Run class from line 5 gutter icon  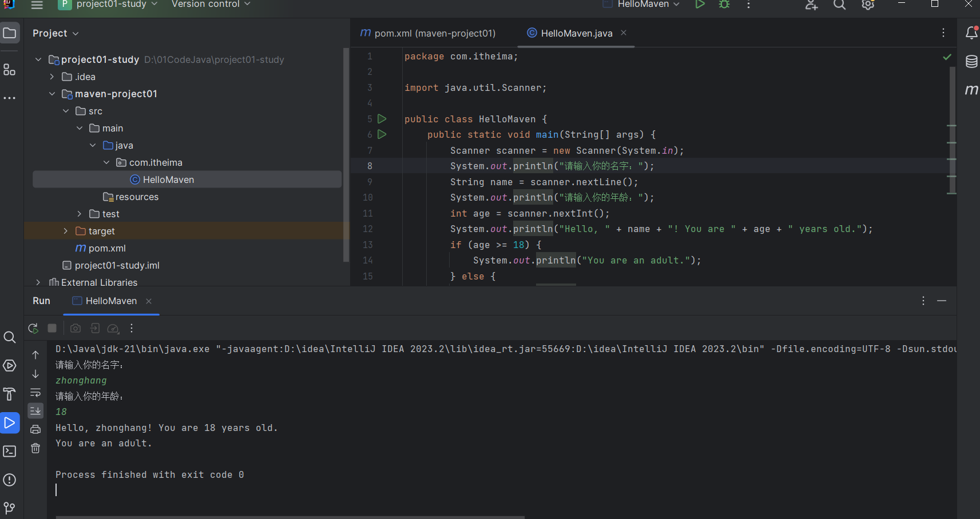pyautogui.click(x=382, y=119)
